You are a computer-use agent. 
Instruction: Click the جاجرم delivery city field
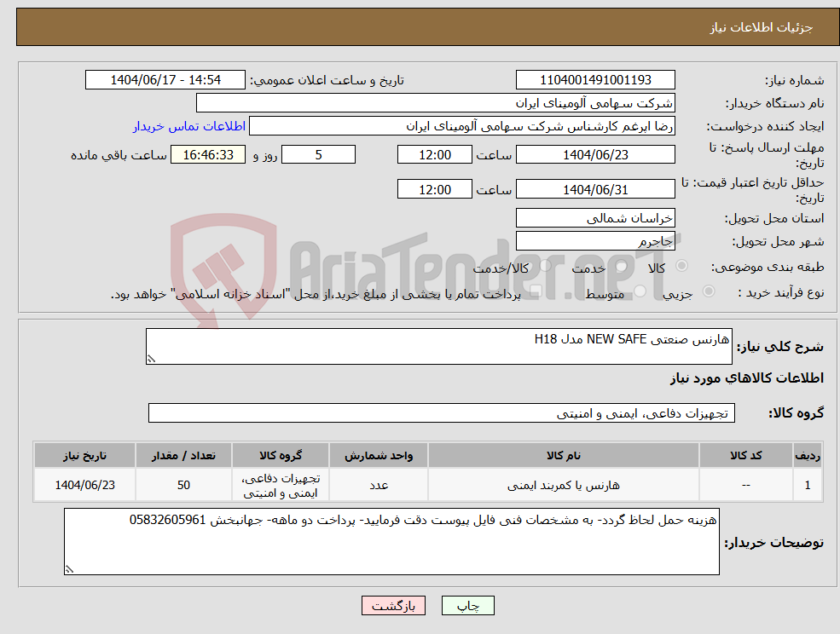594,241
